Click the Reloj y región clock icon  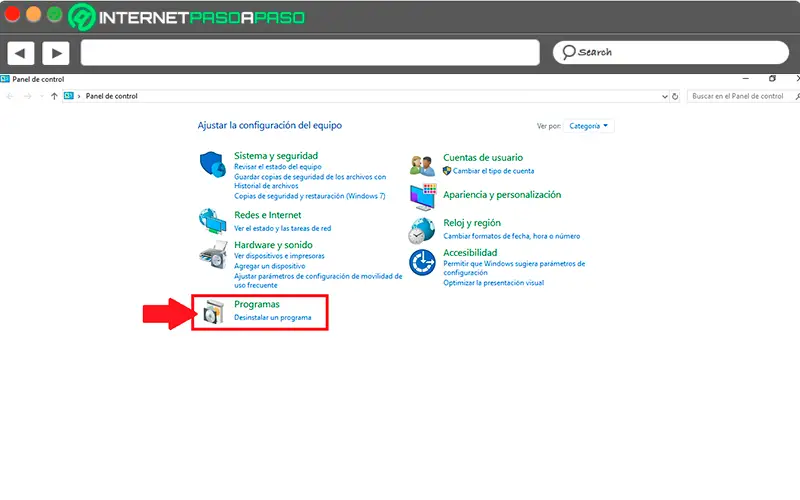[x=421, y=231]
